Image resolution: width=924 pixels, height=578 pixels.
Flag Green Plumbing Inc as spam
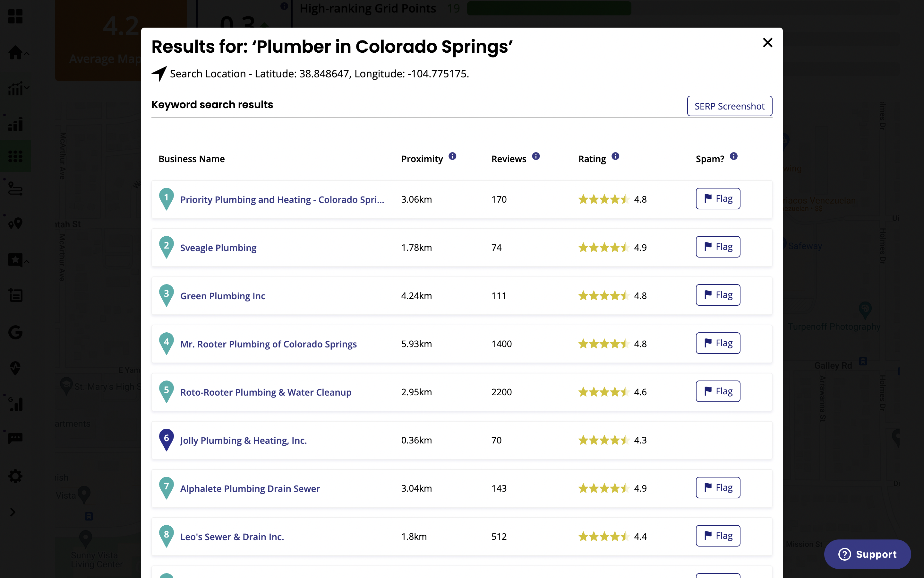pyautogui.click(x=718, y=295)
